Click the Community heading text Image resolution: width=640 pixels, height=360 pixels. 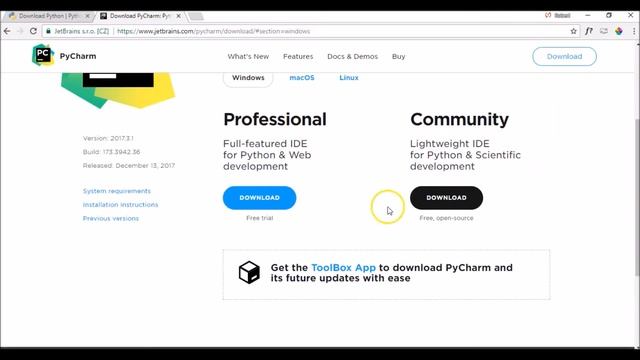pos(459,120)
